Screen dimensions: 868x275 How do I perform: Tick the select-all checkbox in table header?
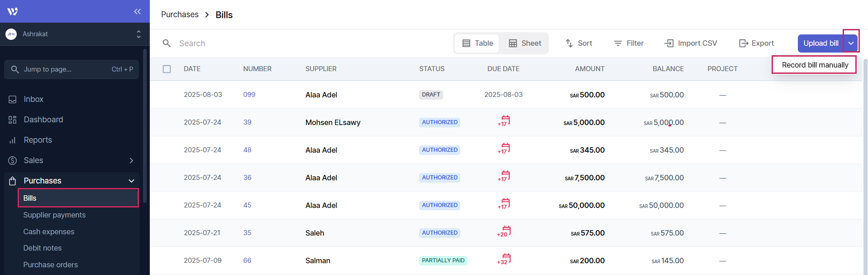tap(167, 69)
